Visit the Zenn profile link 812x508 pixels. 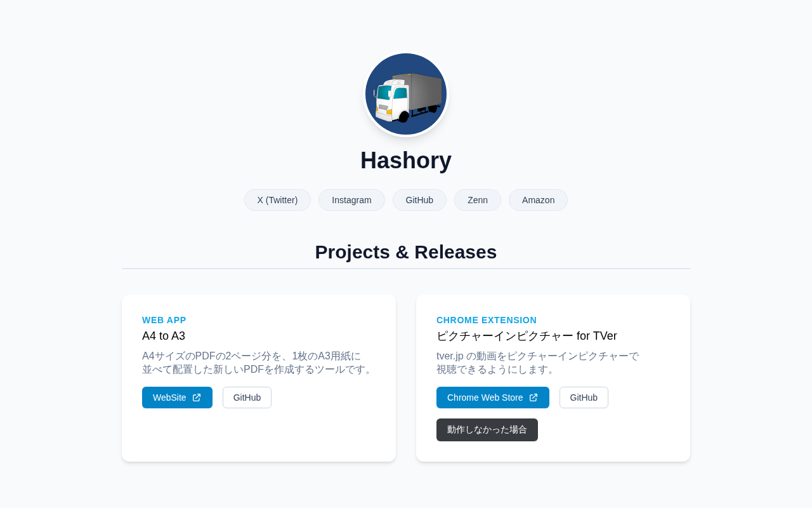click(x=478, y=200)
